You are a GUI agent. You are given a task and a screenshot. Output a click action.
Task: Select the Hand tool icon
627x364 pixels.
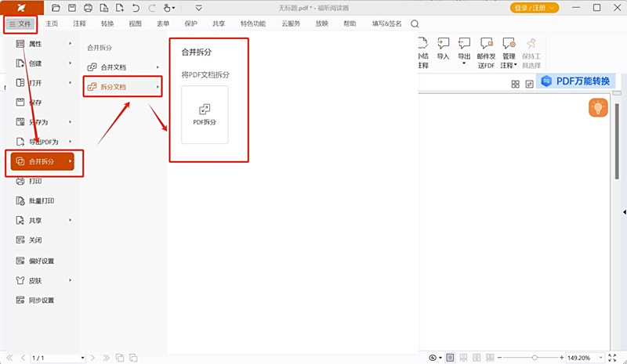[167, 8]
